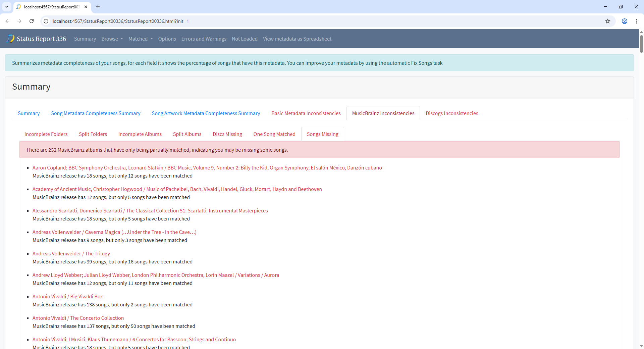
Task: Switch to Basic Metadata Inconsistencies tab
Action: tap(306, 113)
